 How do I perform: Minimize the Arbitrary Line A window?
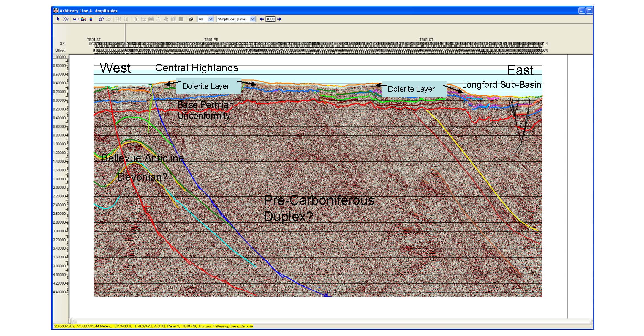(581, 11)
